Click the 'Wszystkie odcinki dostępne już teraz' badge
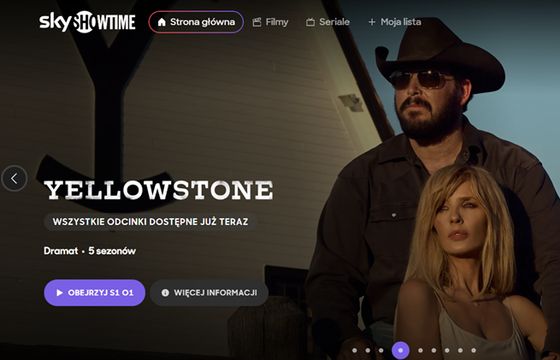 click(x=150, y=222)
